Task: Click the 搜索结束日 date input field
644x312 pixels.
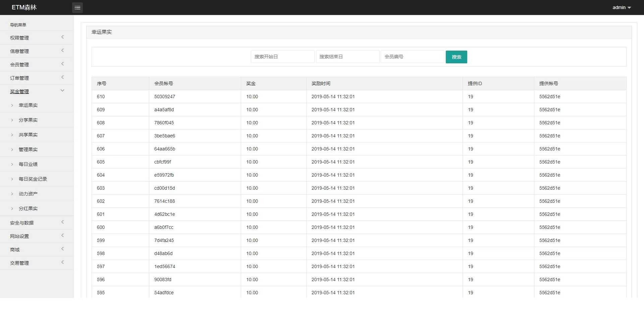Action: [x=347, y=57]
